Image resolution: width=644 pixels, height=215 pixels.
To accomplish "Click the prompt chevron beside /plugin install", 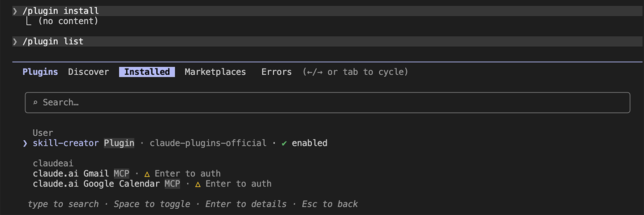I will [x=15, y=11].
